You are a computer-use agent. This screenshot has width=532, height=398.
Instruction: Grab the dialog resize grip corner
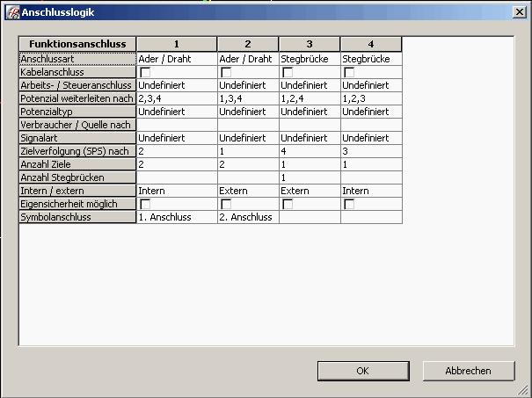click(x=524, y=390)
